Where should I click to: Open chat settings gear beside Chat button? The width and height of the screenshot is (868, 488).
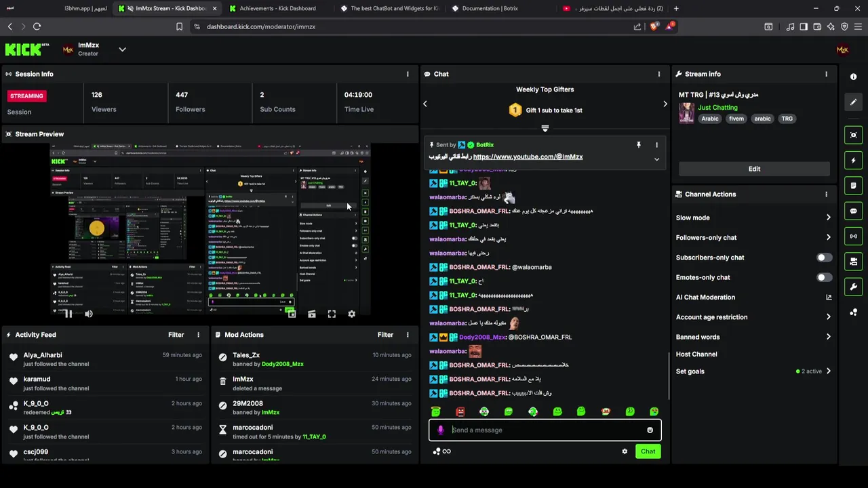click(x=625, y=451)
